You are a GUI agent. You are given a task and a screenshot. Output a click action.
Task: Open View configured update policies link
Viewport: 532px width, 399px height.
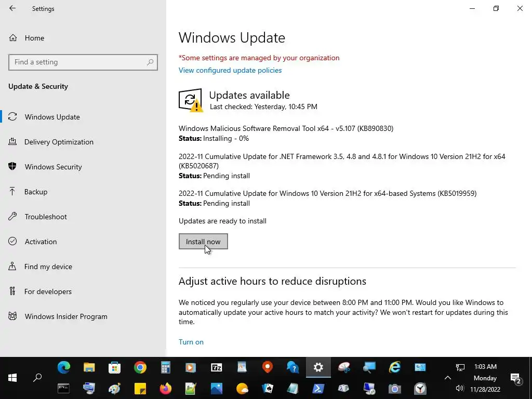click(230, 70)
